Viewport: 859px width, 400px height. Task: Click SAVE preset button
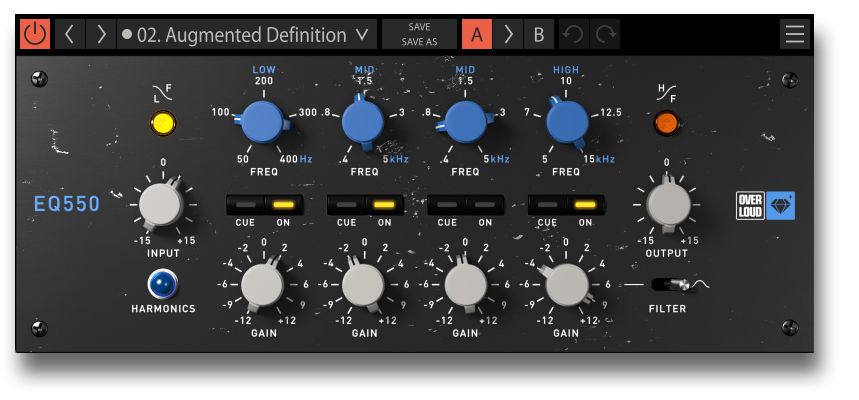click(419, 27)
